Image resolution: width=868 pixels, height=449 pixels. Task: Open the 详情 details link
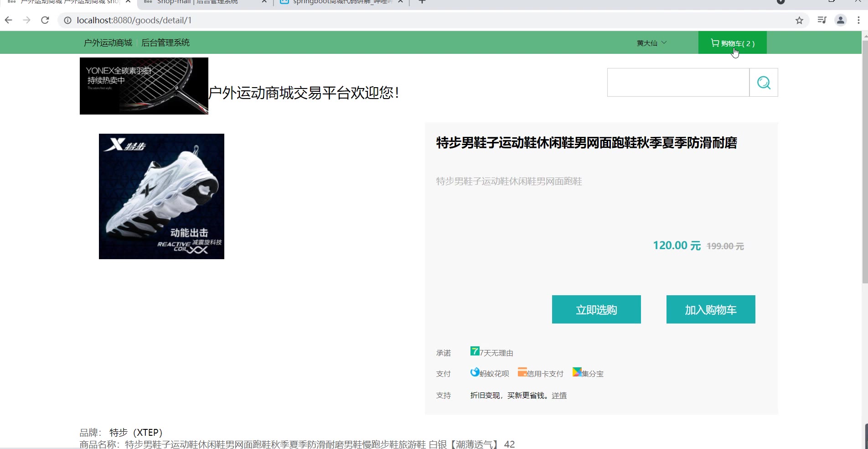(559, 396)
